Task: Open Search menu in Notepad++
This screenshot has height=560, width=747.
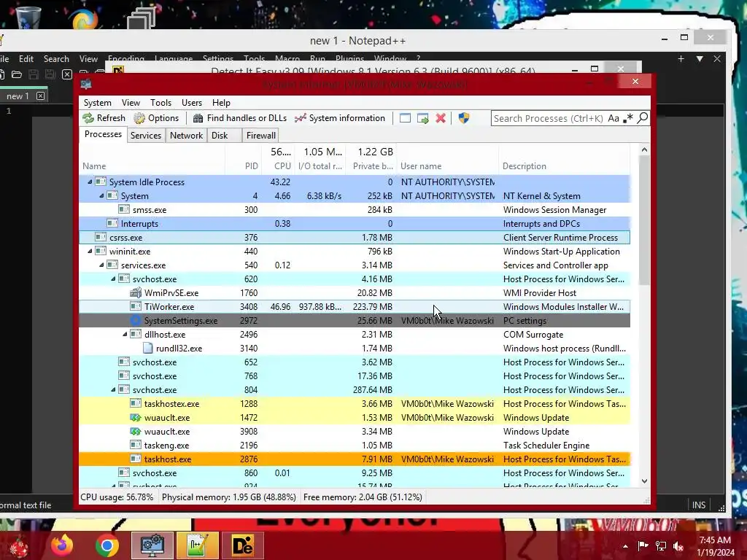Action: point(56,59)
